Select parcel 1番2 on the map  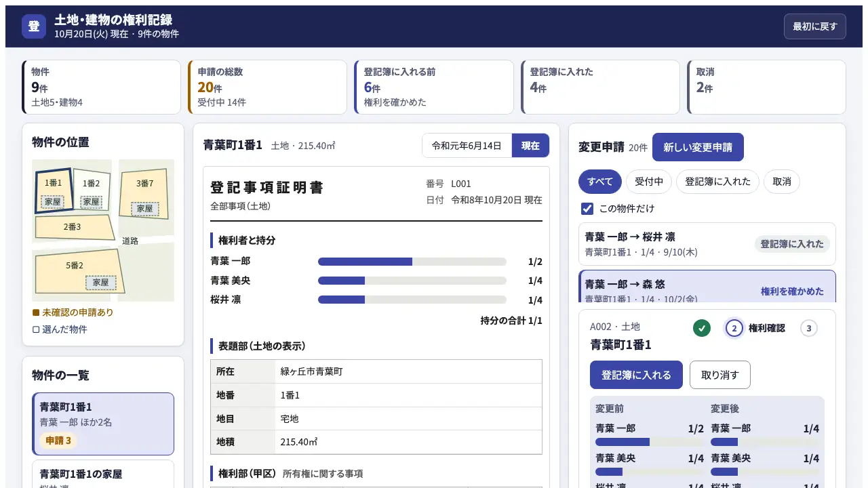(x=91, y=190)
